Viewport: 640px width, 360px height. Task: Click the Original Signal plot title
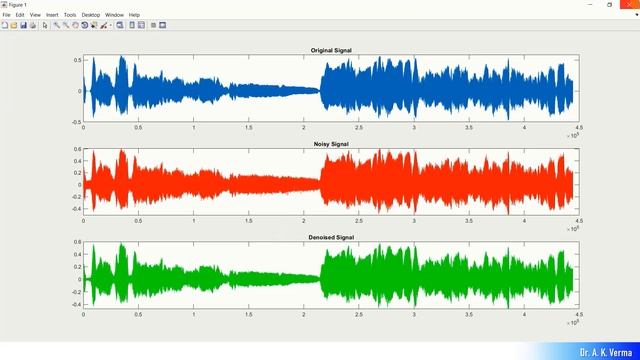tap(331, 50)
